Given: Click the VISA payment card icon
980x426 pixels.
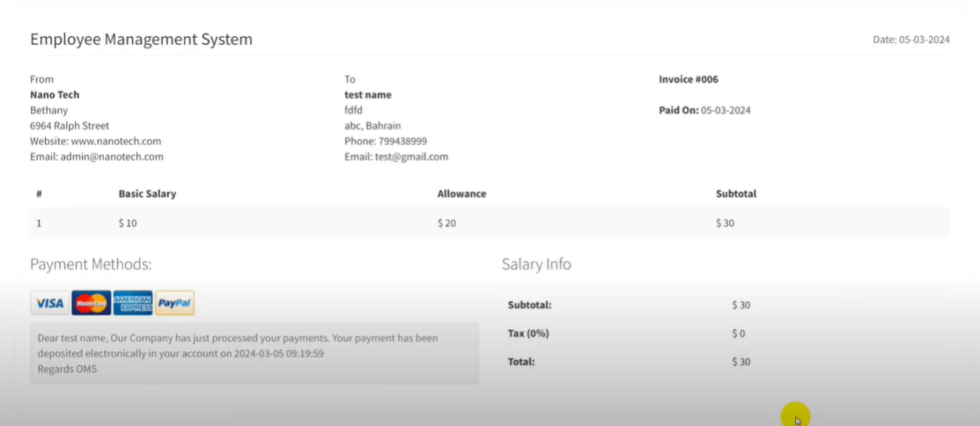Looking at the screenshot, I should pos(49,304).
